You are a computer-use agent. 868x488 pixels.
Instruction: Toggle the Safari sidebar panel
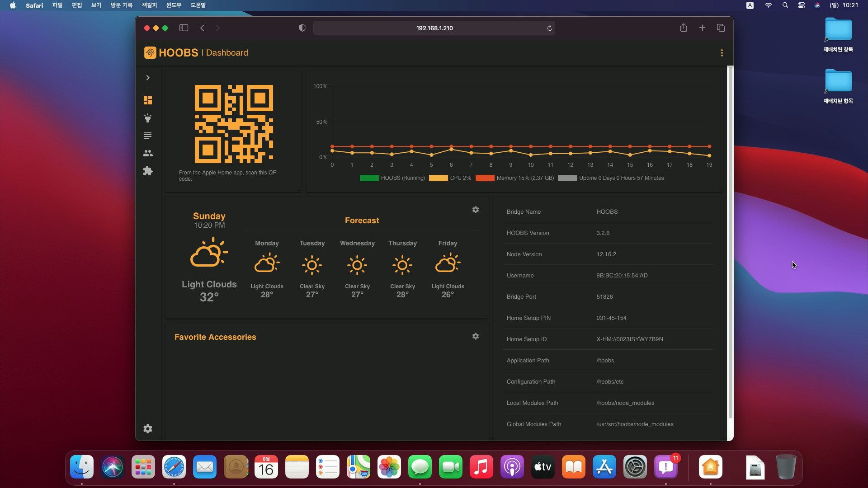(184, 28)
